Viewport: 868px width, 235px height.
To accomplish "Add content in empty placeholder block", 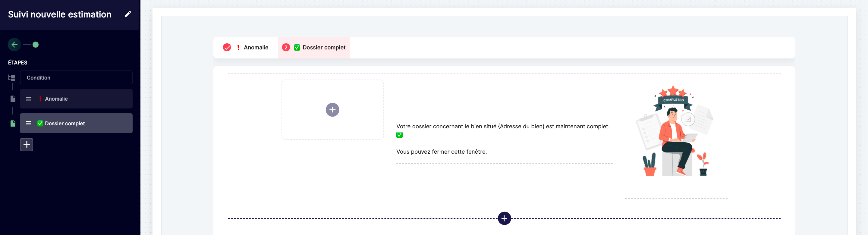I will coord(332,110).
